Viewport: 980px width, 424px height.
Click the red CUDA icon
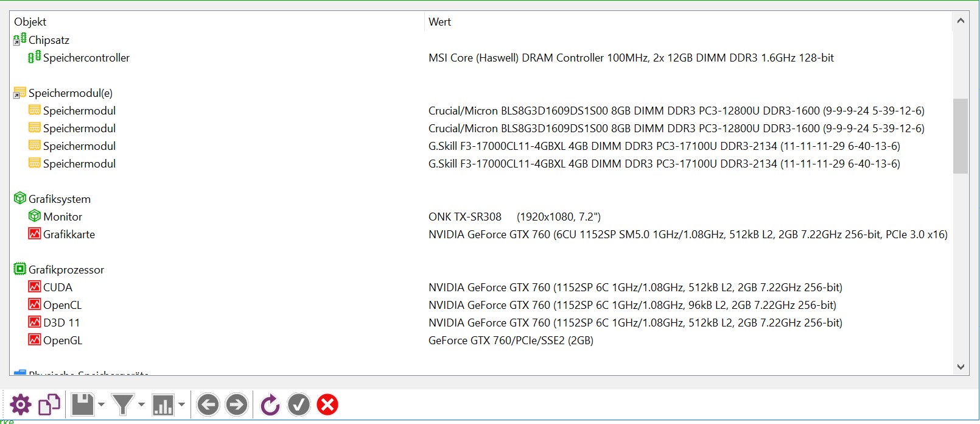(35, 287)
